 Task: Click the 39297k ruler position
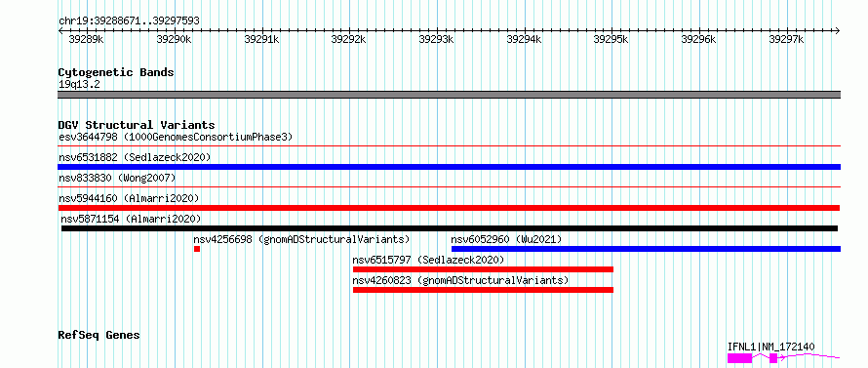click(x=786, y=39)
